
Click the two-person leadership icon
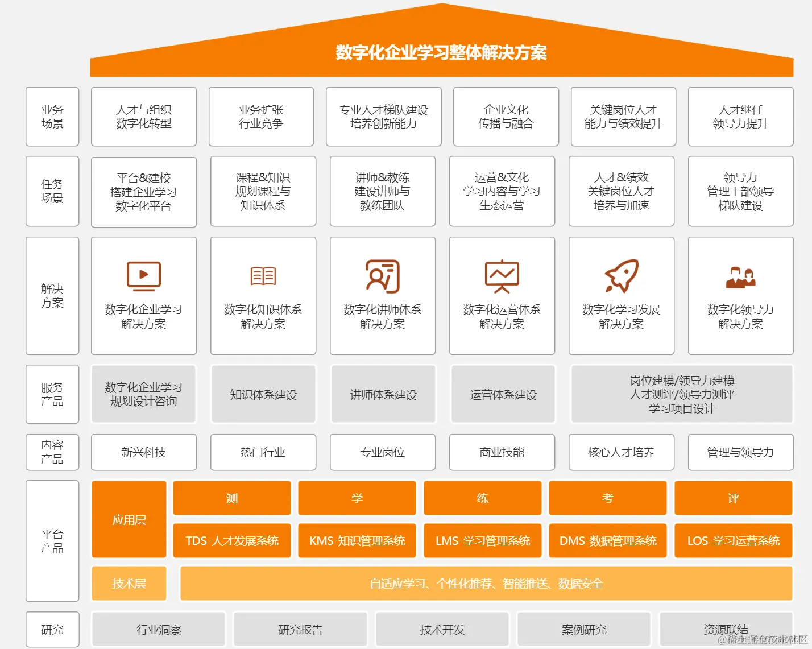740,277
